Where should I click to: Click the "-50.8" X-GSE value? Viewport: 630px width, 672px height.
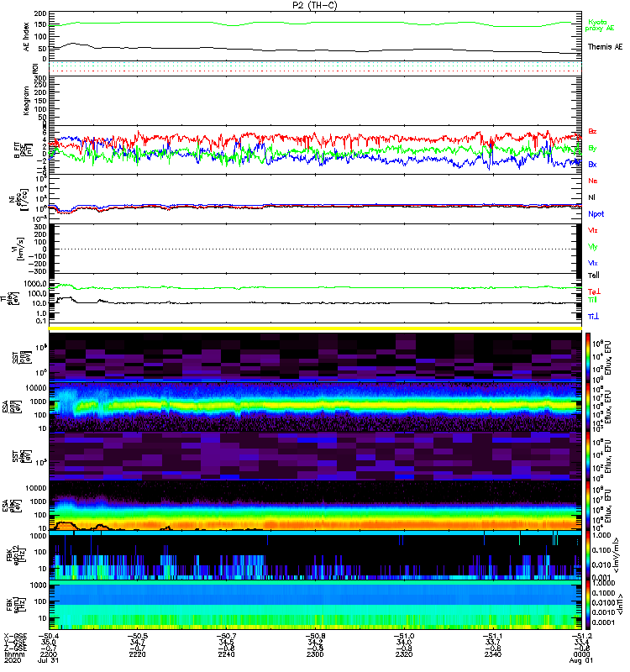[315, 636]
